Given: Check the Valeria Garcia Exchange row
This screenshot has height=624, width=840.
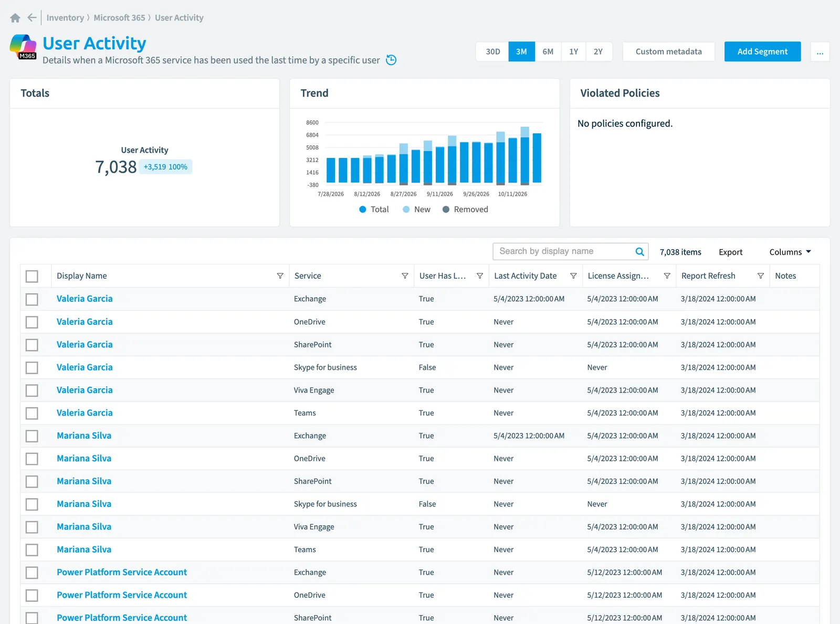Looking at the screenshot, I should click(32, 299).
